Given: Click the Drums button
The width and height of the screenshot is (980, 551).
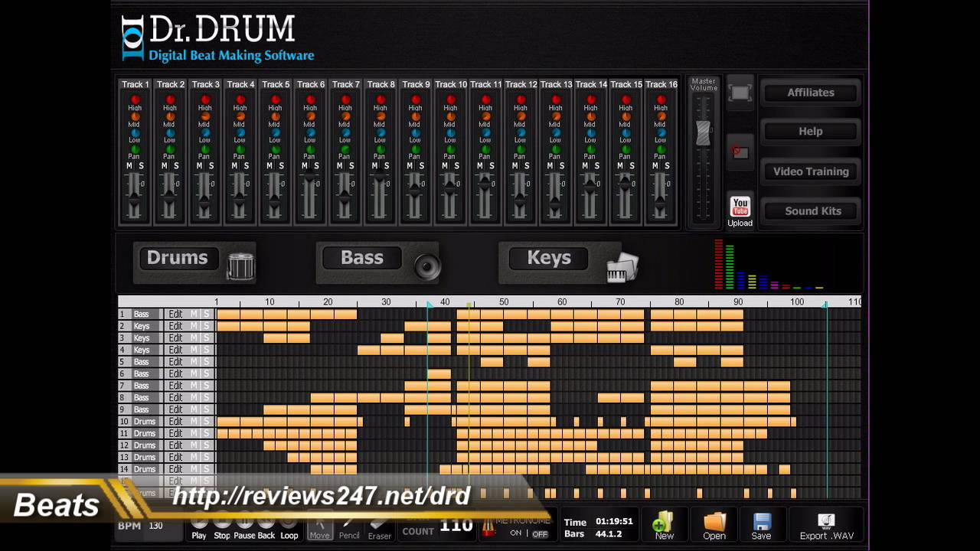Looking at the screenshot, I should [178, 258].
